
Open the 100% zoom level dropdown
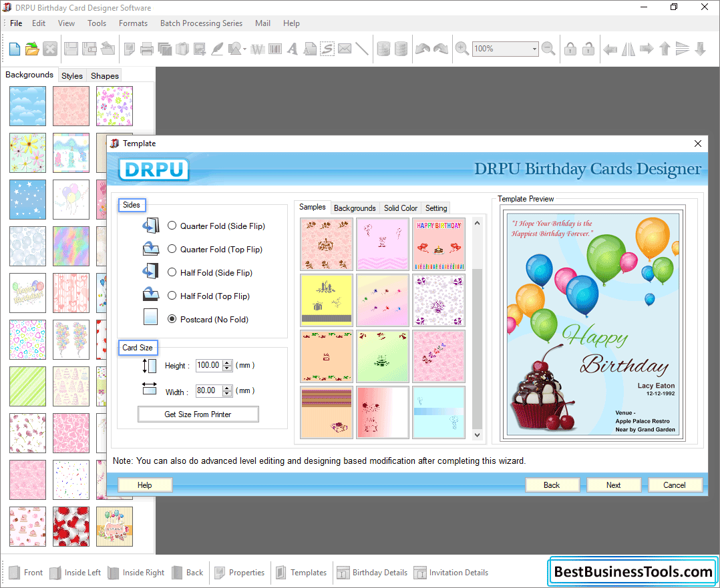pyautogui.click(x=534, y=49)
